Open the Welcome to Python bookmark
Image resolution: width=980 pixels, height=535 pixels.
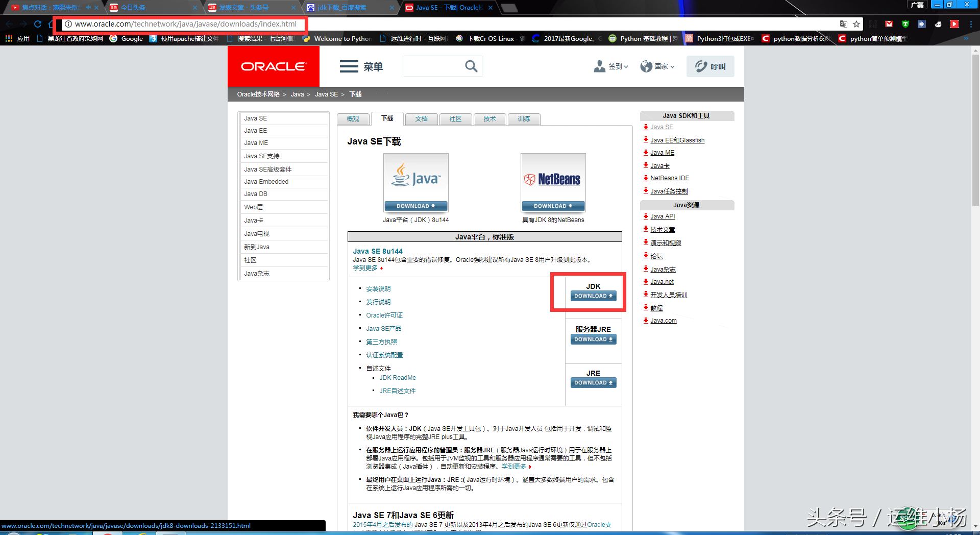pyautogui.click(x=337, y=38)
